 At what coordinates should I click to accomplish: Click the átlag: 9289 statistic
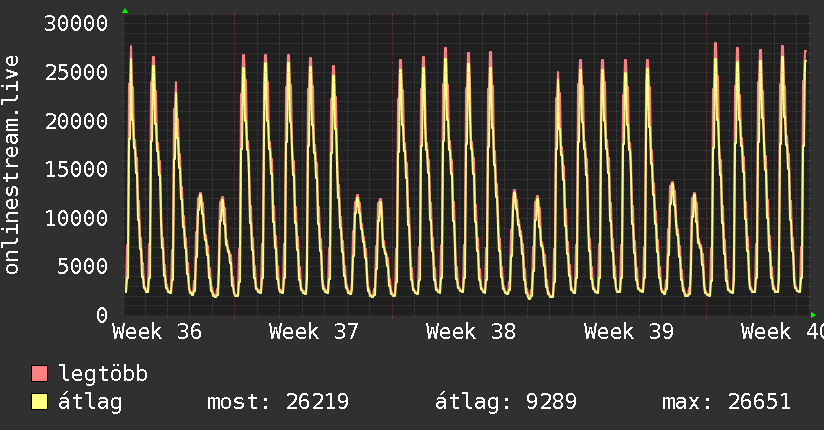506,402
